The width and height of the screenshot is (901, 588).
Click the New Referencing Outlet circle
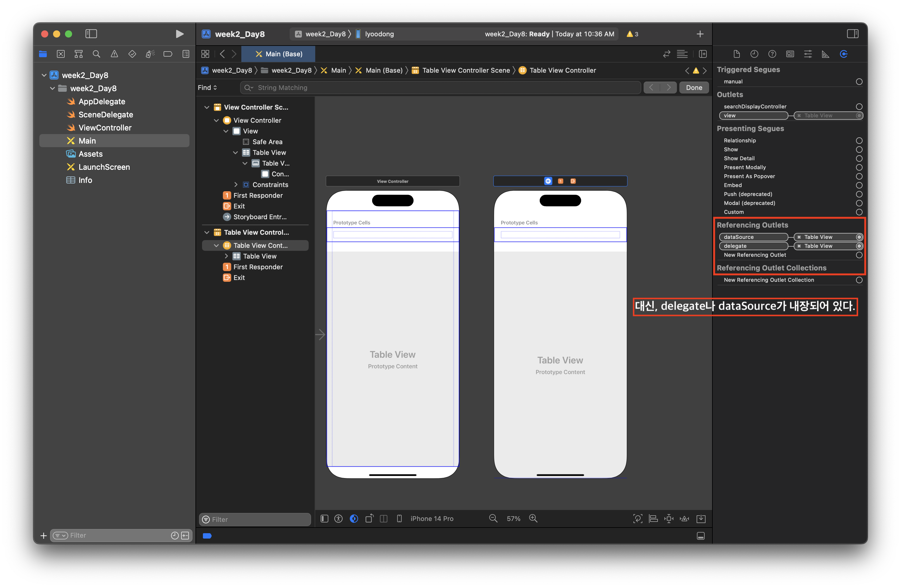coord(859,255)
